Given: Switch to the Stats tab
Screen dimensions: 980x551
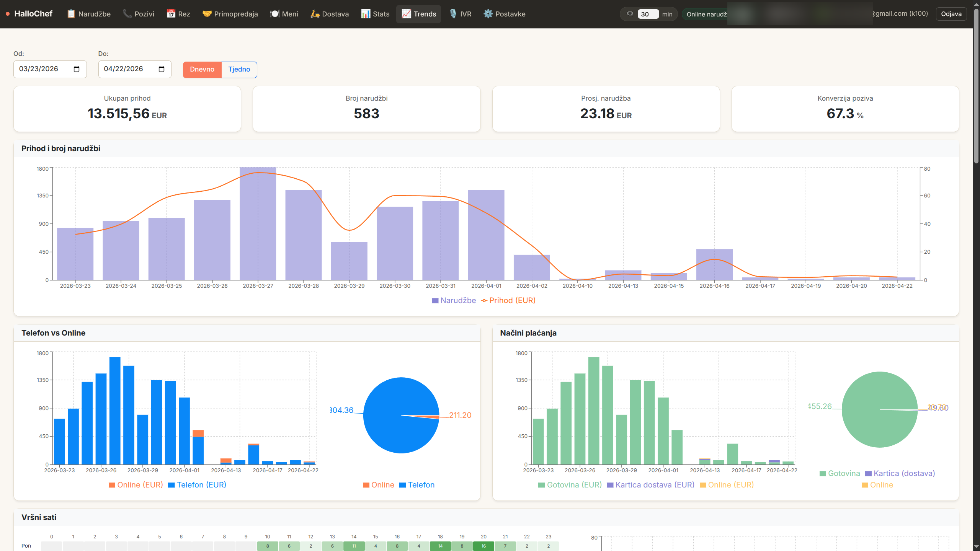Looking at the screenshot, I should tap(375, 14).
